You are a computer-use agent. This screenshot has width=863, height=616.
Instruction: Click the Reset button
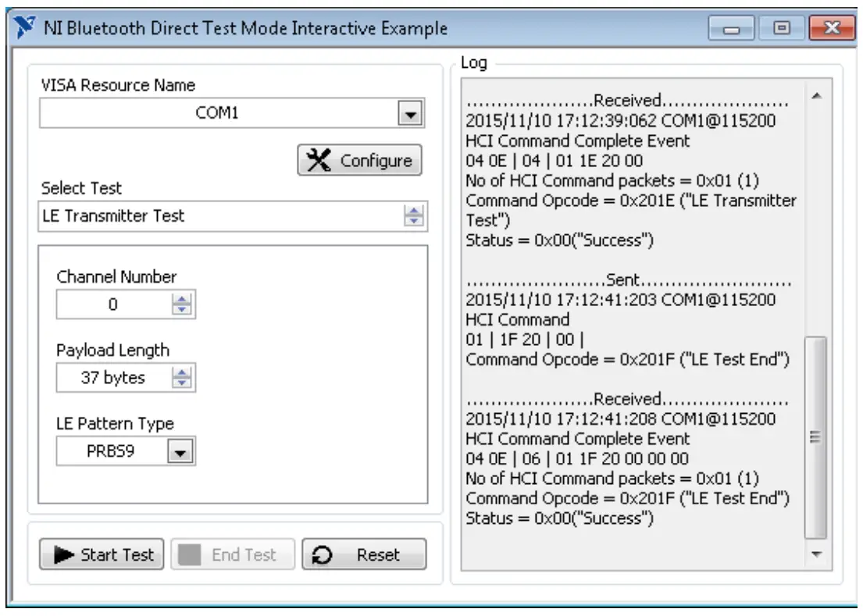tap(364, 554)
